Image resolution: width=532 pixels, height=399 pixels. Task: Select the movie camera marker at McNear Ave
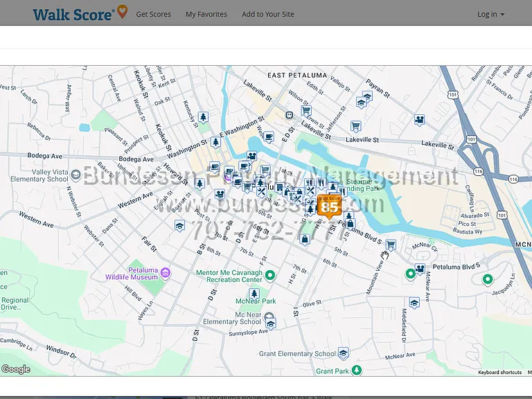(x=420, y=269)
